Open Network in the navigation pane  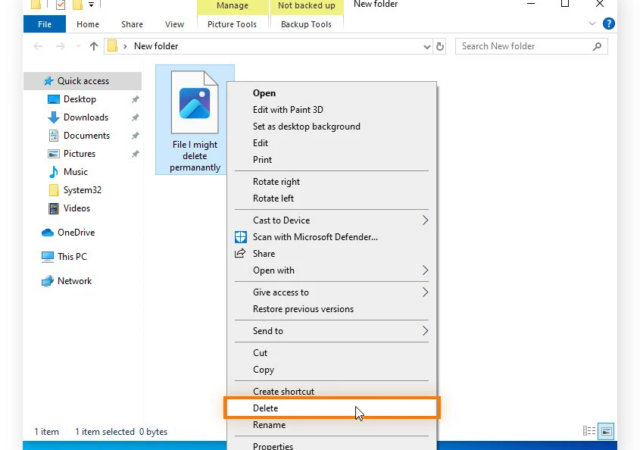click(x=74, y=281)
